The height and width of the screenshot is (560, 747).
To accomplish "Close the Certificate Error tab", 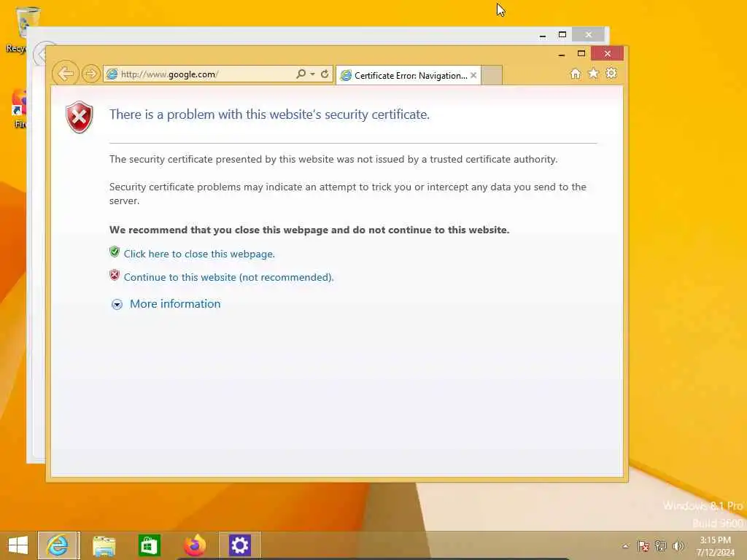I will [473, 75].
